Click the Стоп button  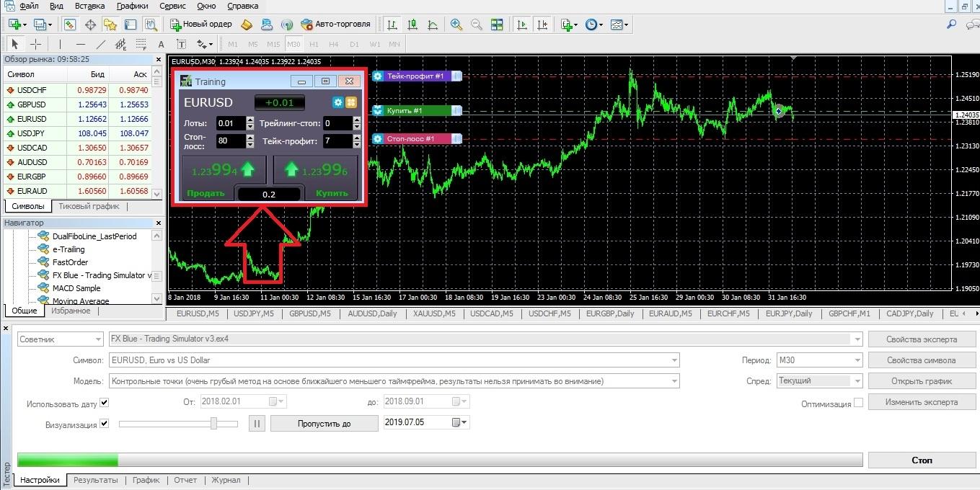pyautogui.click(x=922, y=460)
